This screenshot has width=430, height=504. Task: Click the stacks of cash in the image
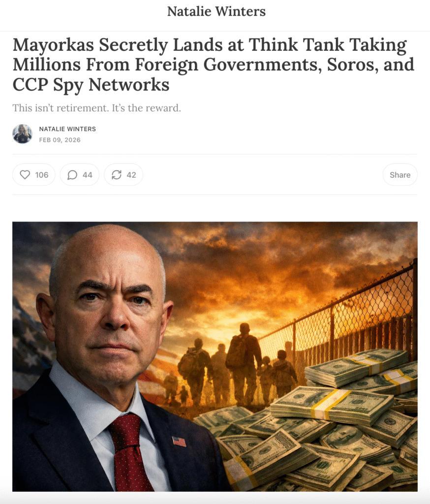click(x=321, y=428)
